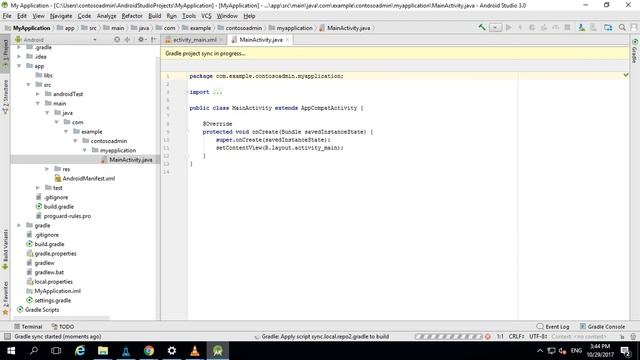Image resolution: width=640 pixels, height=360 pixels.
Task: Open the Event Log
Action: pyautogui.click(x=553, y=327)
